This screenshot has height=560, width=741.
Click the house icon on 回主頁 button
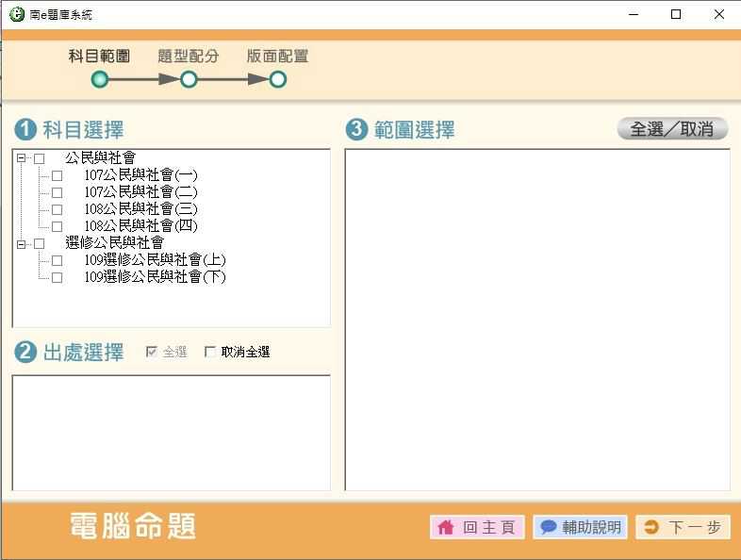point(446,527)
